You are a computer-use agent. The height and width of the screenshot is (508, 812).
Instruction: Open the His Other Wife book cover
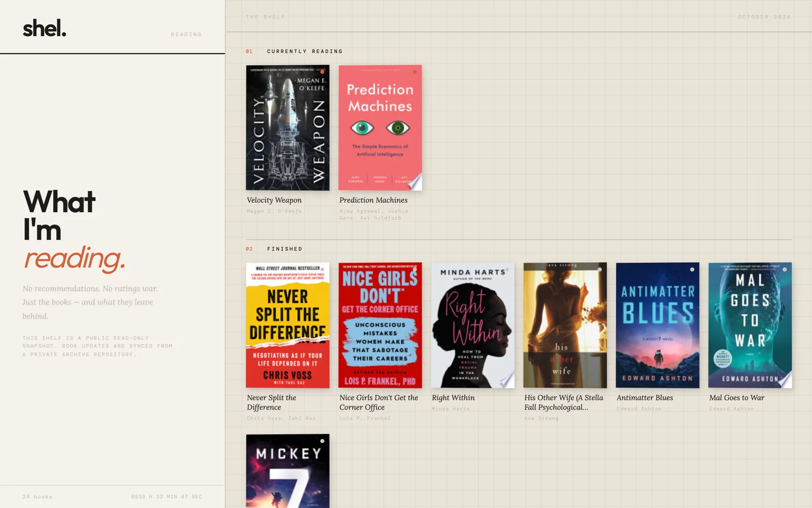coord(565,325)
